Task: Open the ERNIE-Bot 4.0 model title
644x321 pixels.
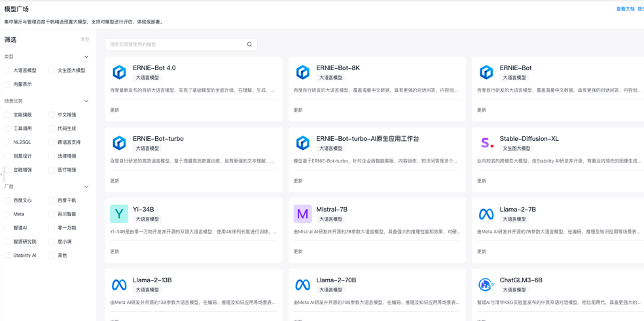Action: tap(154, 68)
